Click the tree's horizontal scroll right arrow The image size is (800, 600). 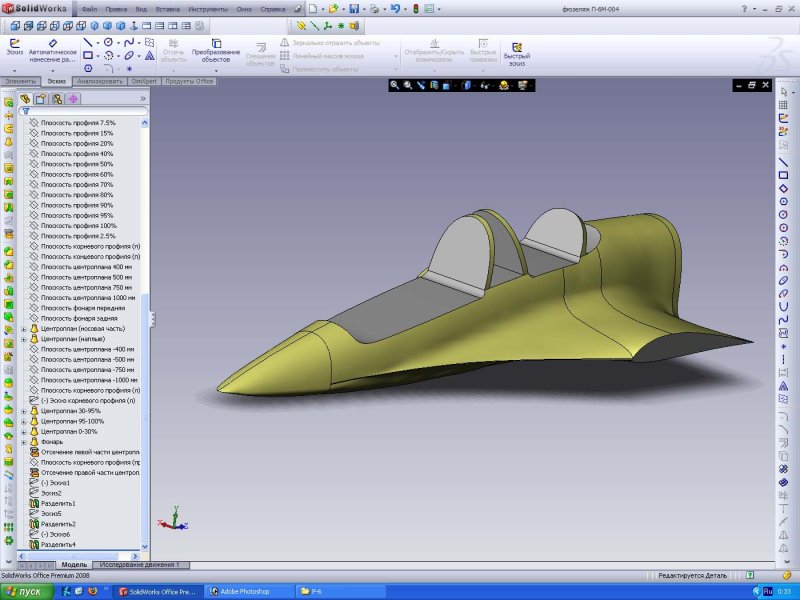[135, 556]
